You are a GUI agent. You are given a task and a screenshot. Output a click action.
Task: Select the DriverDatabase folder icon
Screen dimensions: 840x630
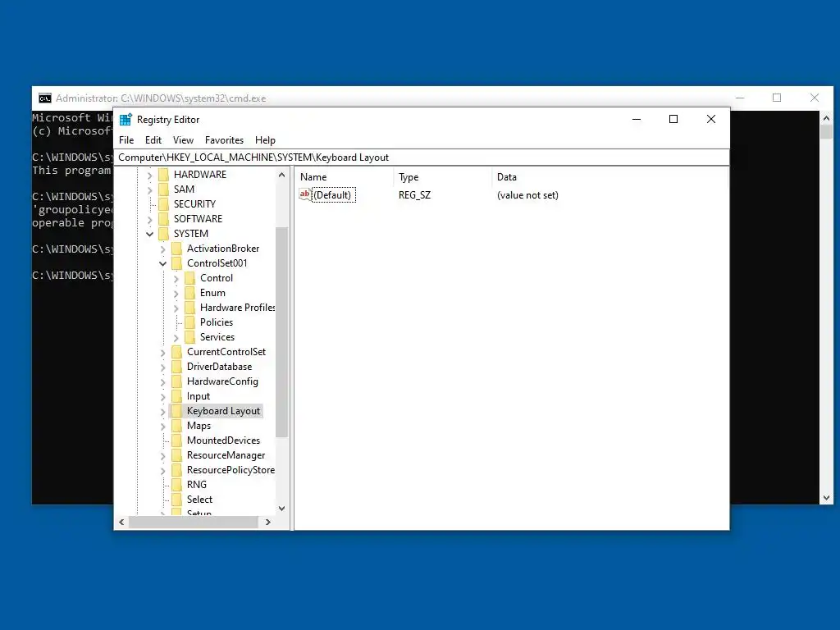point(177,367)
